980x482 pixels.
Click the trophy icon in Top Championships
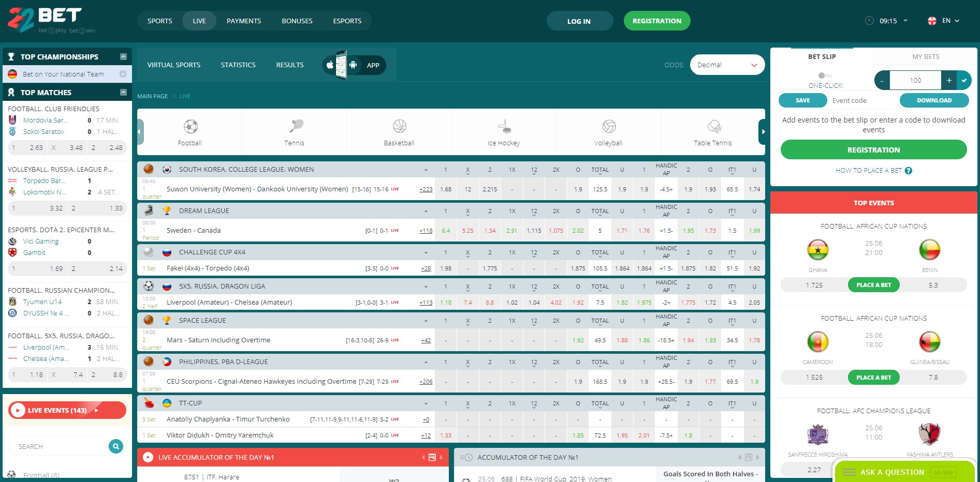point(11,57)
